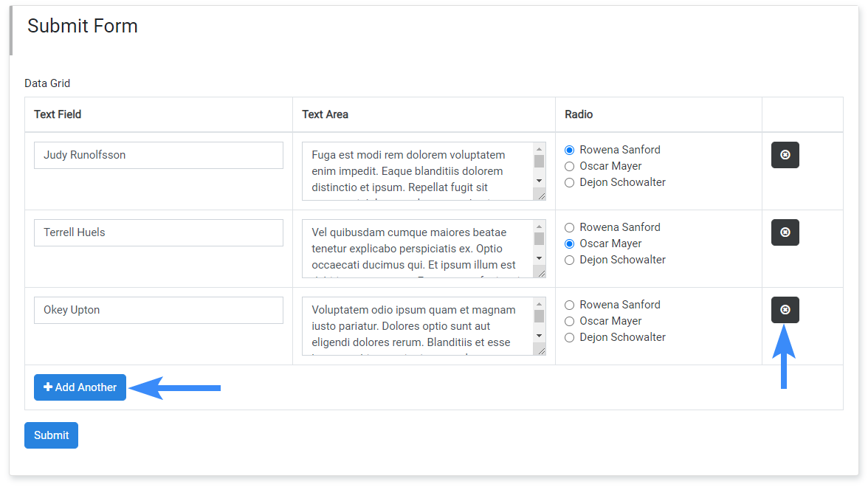Image resolution: width=868 pixels, height=487 pixels.
Task: Remove the Terrell Huels row
Action: click(x=785, y=232)
